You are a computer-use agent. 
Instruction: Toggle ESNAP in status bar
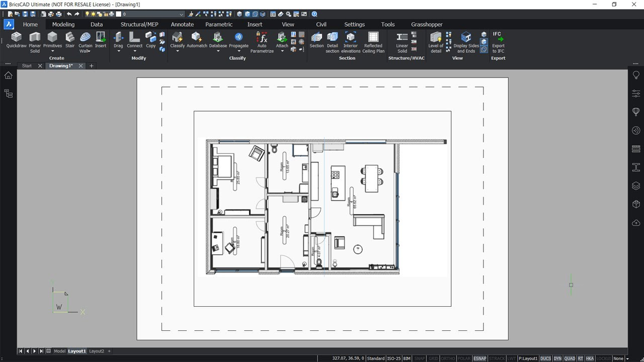(x=480, y=358)
